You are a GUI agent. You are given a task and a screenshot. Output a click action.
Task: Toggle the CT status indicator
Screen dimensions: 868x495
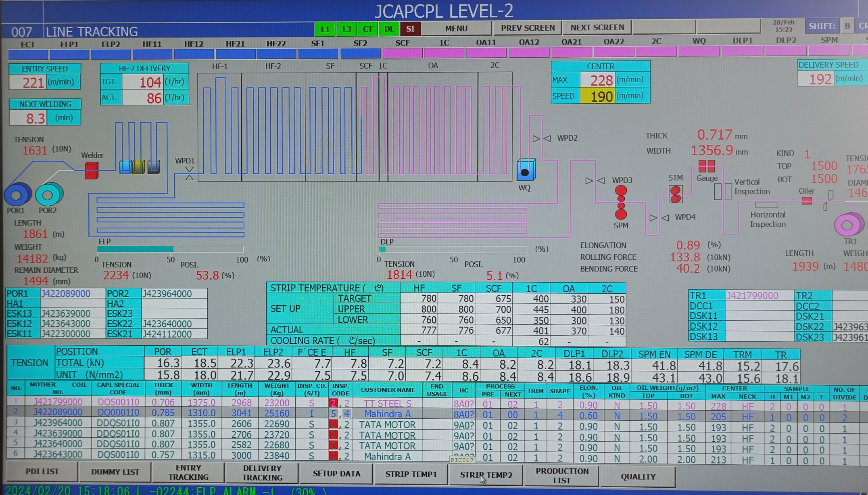click(367, 29)
